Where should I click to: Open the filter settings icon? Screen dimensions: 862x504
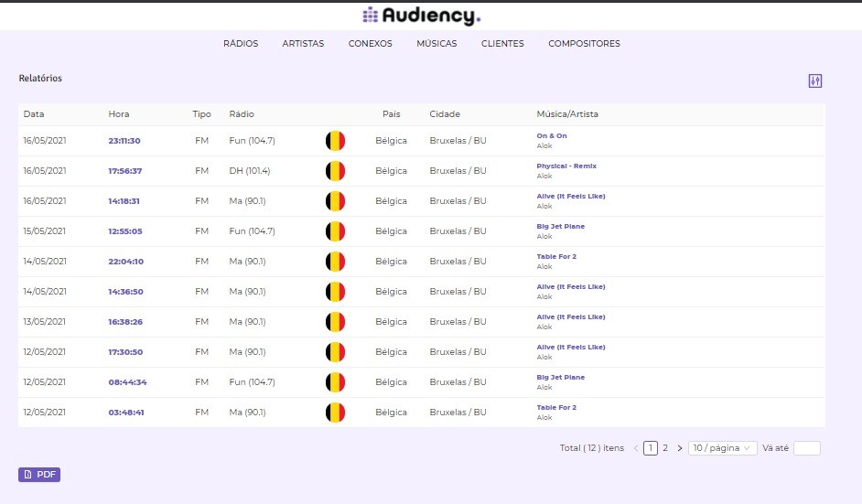pos(815,80)
